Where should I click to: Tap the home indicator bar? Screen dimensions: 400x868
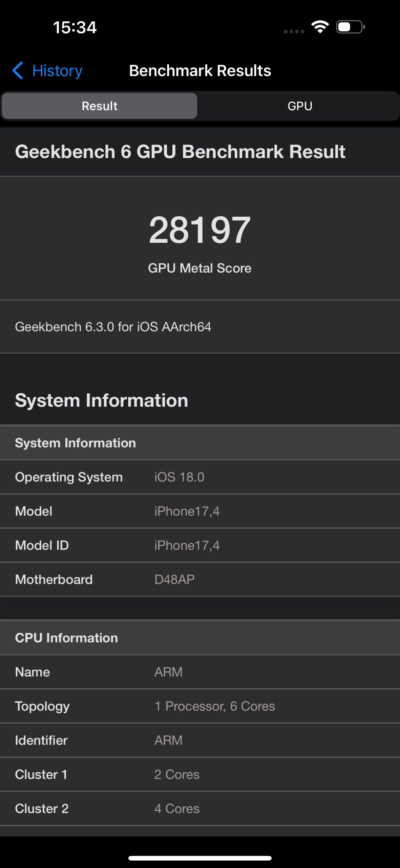(200, 858)
